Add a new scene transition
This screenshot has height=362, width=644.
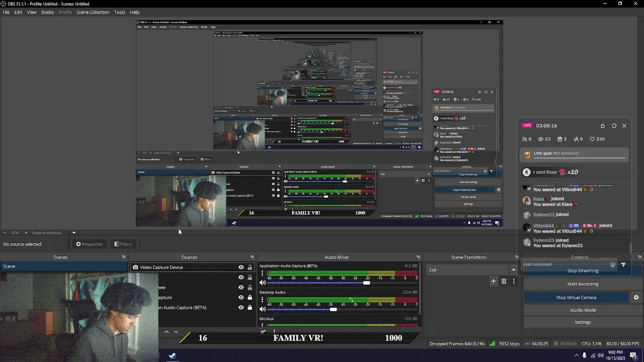coord(494,282)
